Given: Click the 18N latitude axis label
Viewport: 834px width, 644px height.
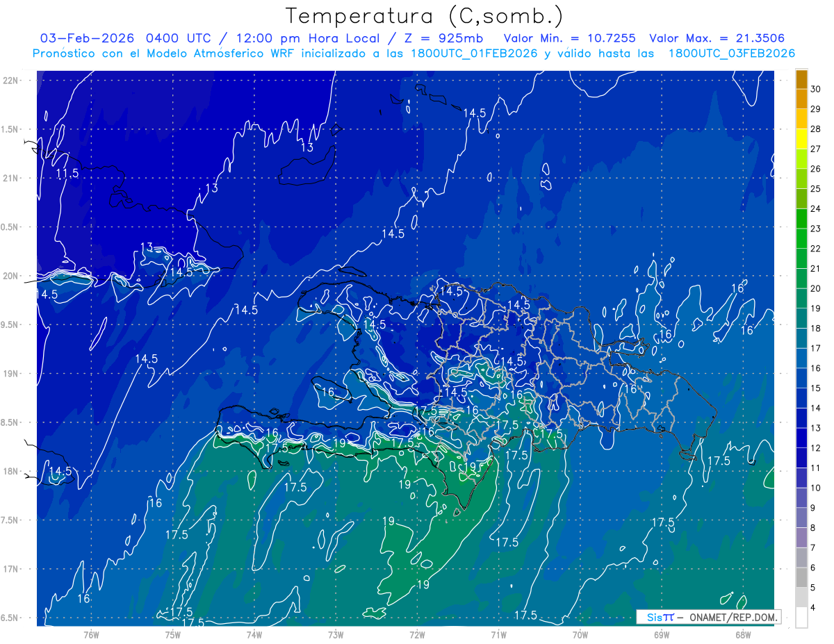Looking at the screenshot, I should [x=12, y=471].
